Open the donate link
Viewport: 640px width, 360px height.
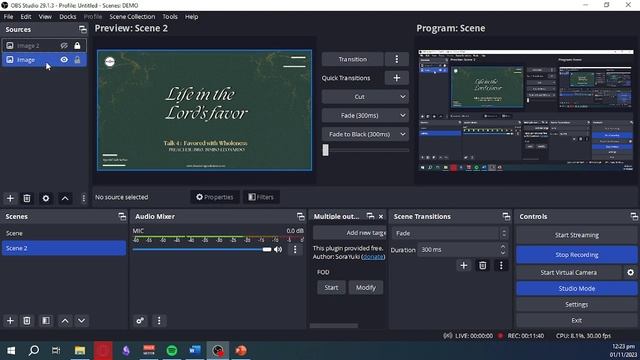(373, 257)
